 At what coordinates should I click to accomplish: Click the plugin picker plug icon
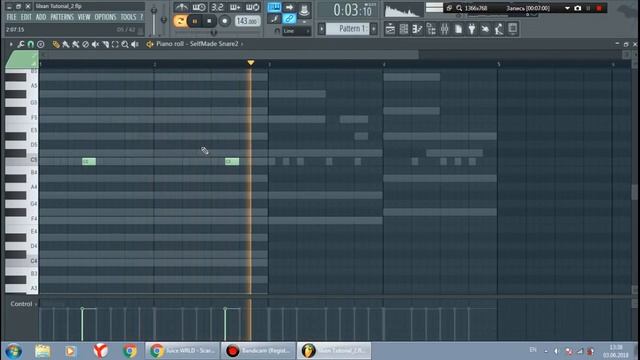click(x=472, y=29)
